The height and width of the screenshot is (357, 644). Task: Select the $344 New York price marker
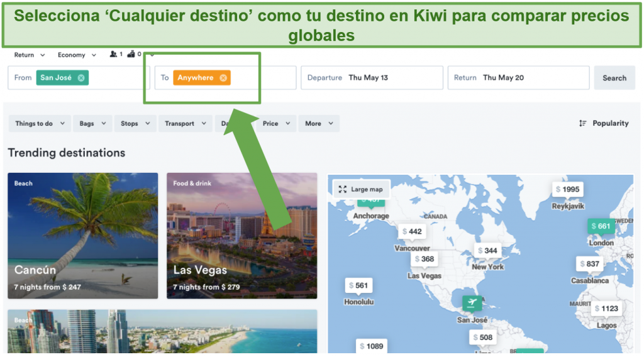click(x=487, y=251)
